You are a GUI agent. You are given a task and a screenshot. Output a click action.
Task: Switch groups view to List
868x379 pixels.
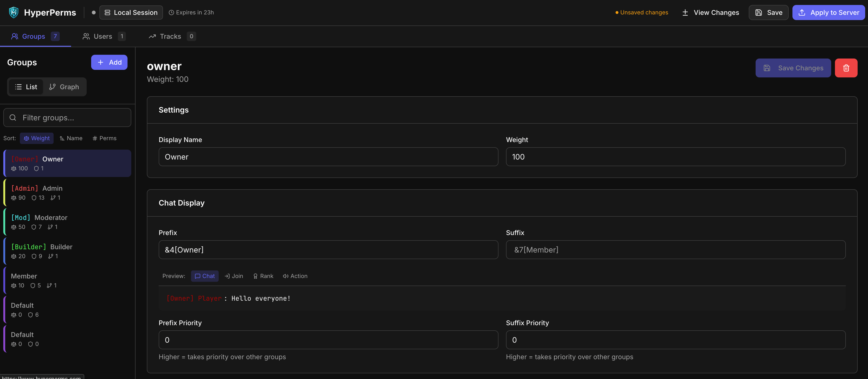coord(26,87)
